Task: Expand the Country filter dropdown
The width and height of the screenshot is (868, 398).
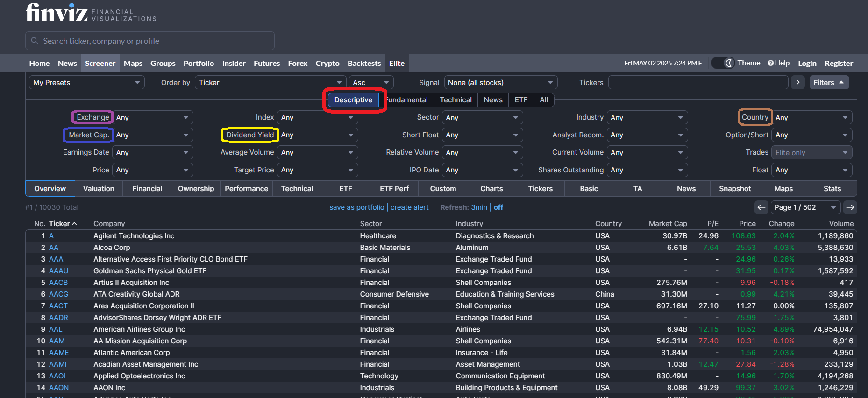Action: [x=812, y=117]
